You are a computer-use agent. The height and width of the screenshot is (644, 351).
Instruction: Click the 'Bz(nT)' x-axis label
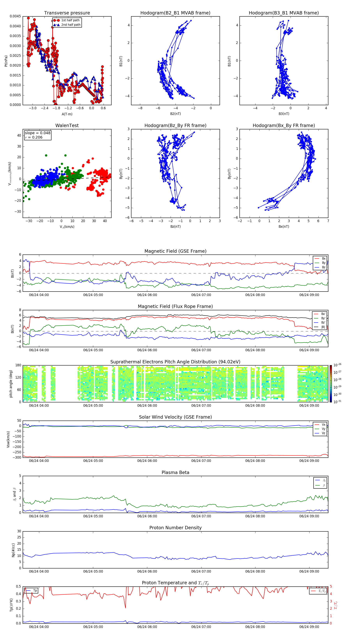coord(175,227)
